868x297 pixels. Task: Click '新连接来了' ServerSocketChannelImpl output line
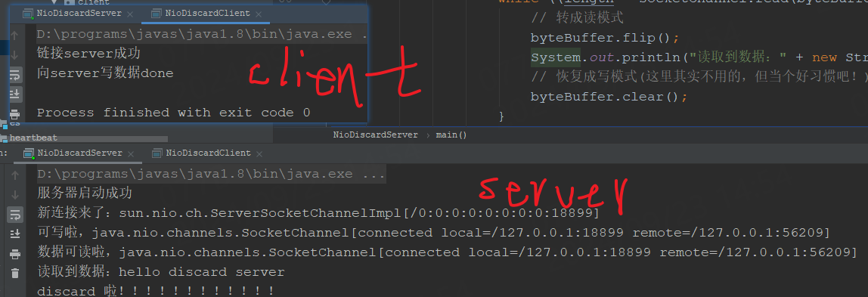pyautogui.click(x=318, y=213)
